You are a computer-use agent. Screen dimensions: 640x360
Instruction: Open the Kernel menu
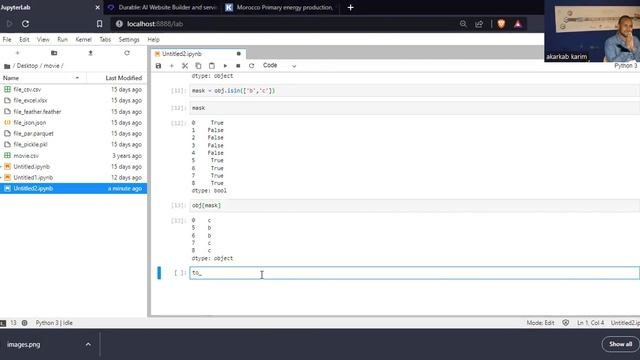click(x=83, y=40)
